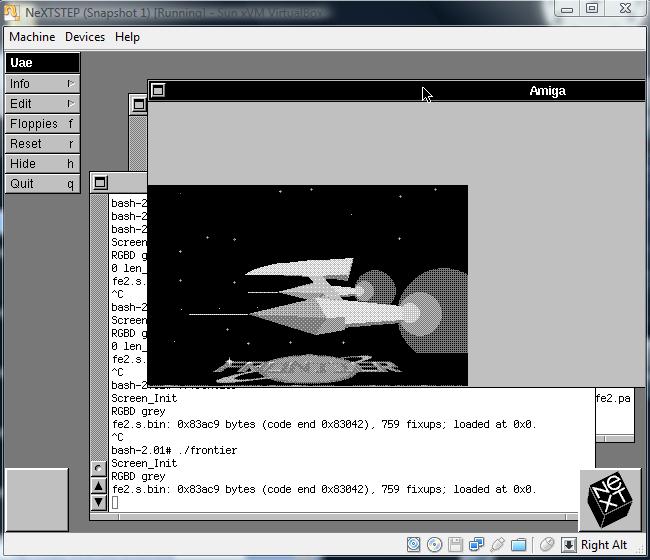Click the terminal vertical scrollbar track

(x=99, y=327)
